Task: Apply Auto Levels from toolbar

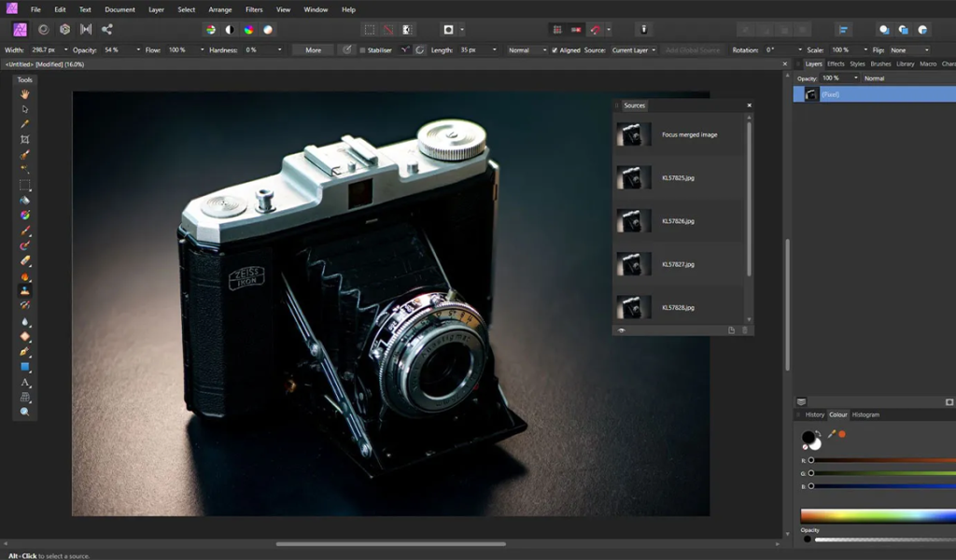Action: [x=211, y=29]
